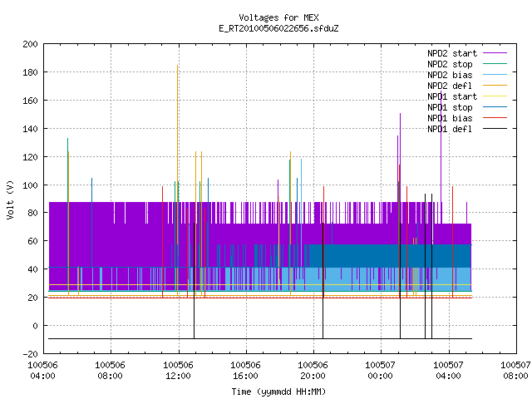Image resolution: width=532 pixels, height=399 pixels.
Task: Click the light blue NPD2 bias line sample
Action: [495, 75]
